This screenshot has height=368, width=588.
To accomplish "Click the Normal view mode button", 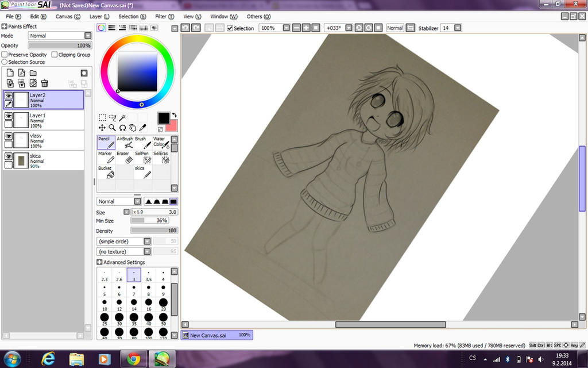I will point(395,28).
